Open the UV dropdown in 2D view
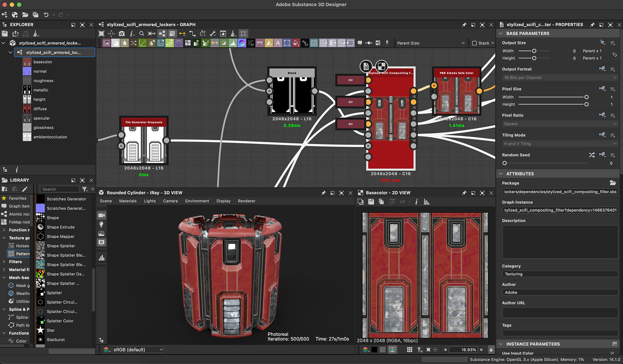Screen dimensions: 623x364 pyautogui.click(x=405, y=201)
